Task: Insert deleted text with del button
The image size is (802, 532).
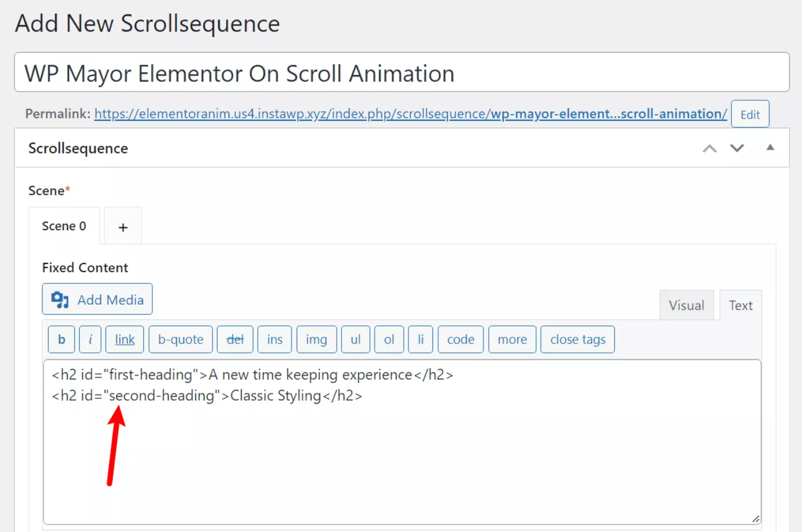Action: (x=235, y=340)
